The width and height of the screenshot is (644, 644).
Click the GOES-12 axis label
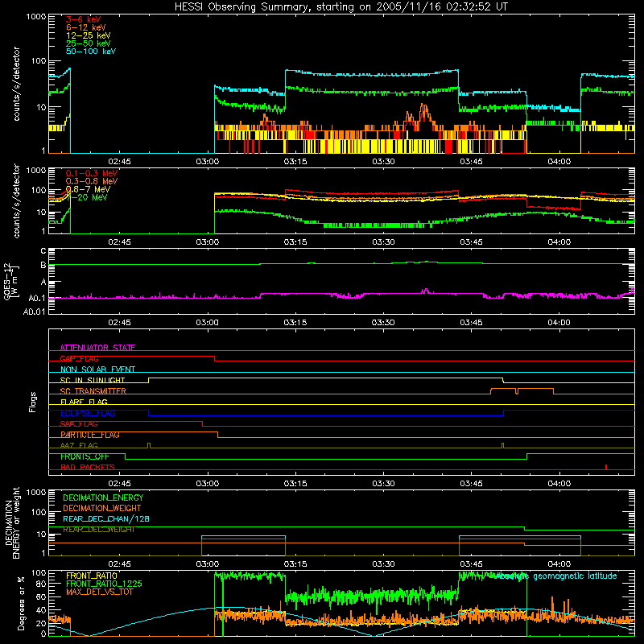coord(10,281)
